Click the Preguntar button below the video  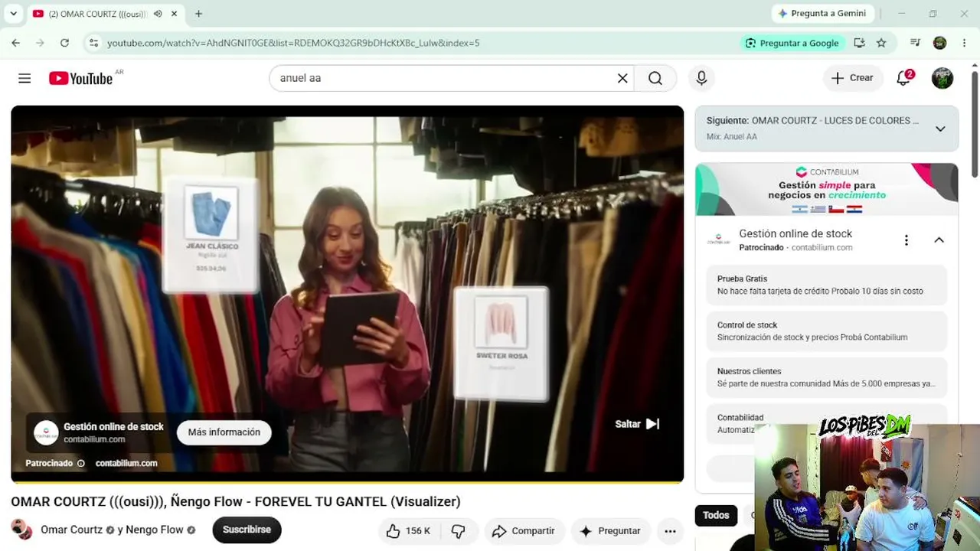click(610, 531)
